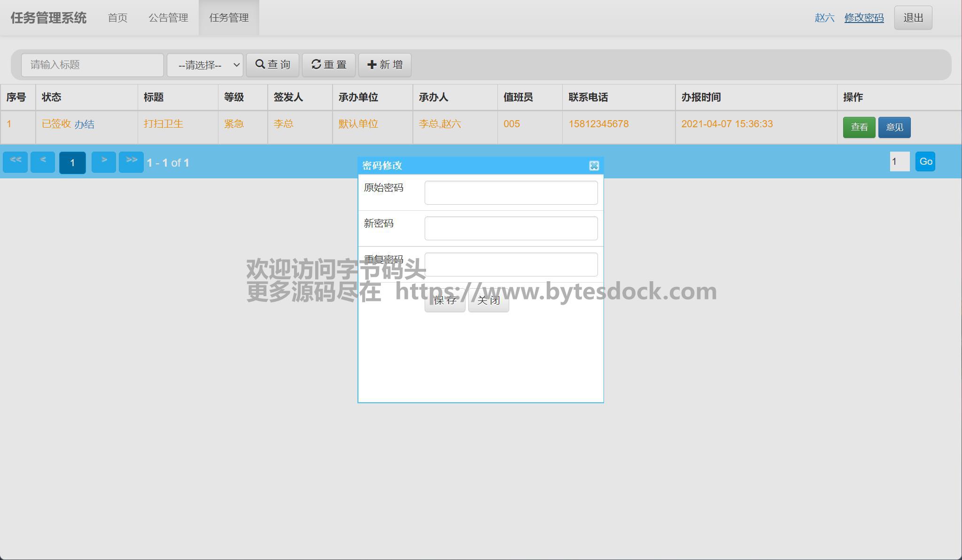The height and width of the screenshot is (560, 962).
Task: Go to the next page arrow
Action: tap(104, 162)
